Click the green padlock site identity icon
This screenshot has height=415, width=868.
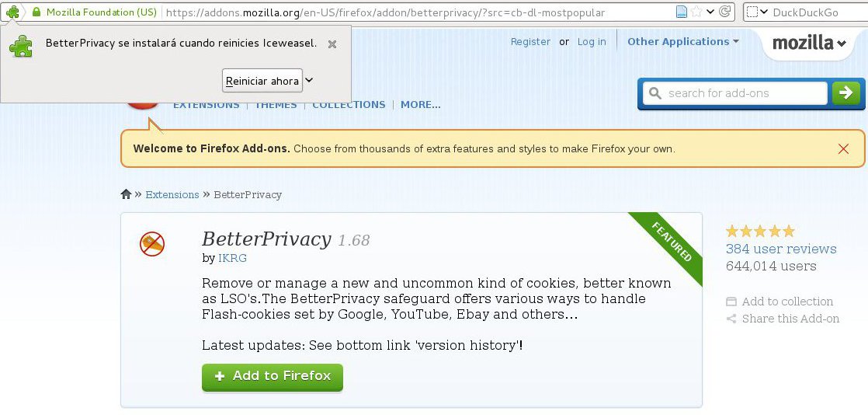tap(36, 12)
